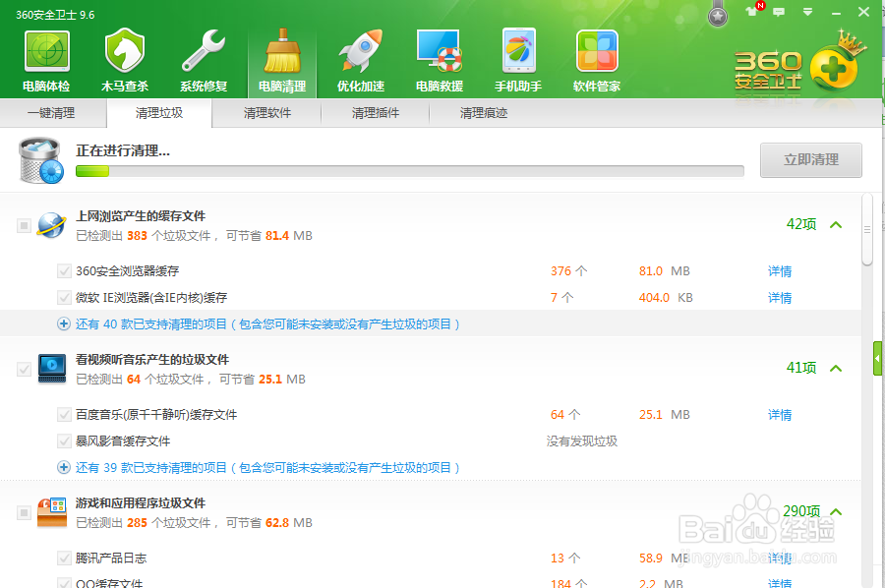
Task: Open 手机助手 phone icon
Action: [518, 51]
